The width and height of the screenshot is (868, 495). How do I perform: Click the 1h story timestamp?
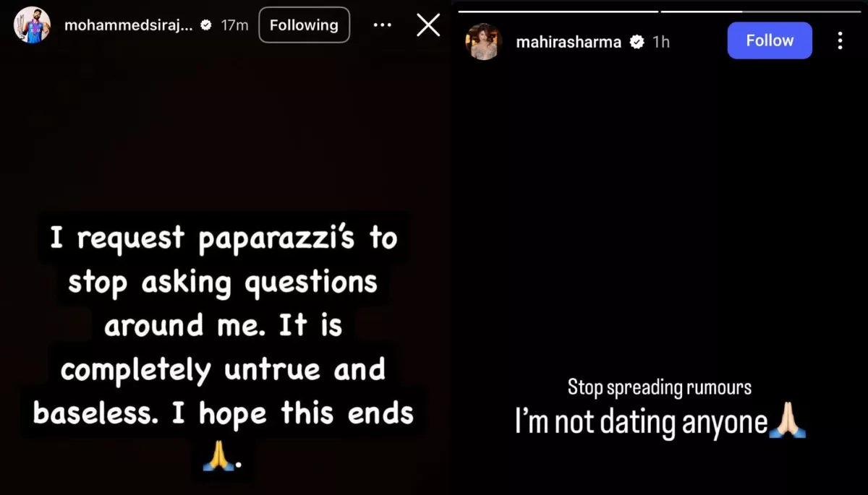[661, 42]
